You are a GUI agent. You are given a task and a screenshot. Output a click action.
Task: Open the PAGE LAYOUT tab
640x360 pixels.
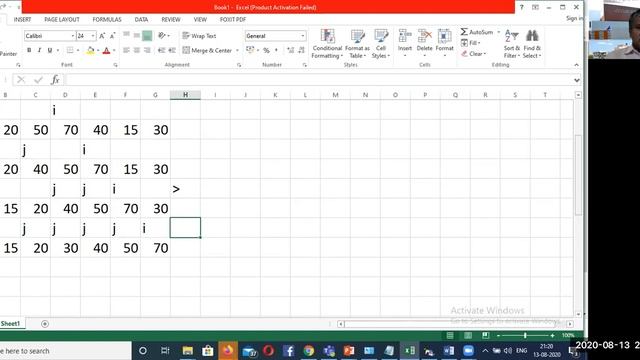point(62,20)
